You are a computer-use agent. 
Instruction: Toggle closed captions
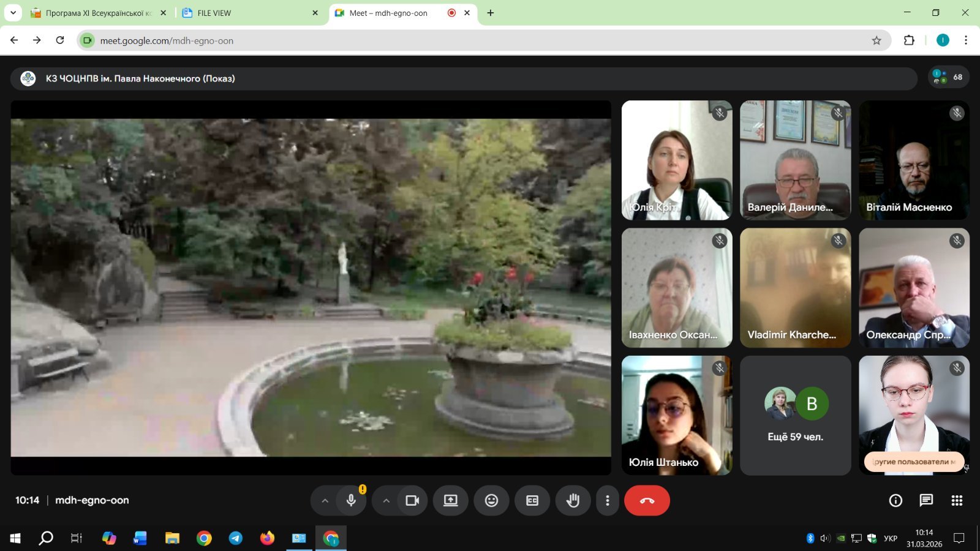(532, 501)
